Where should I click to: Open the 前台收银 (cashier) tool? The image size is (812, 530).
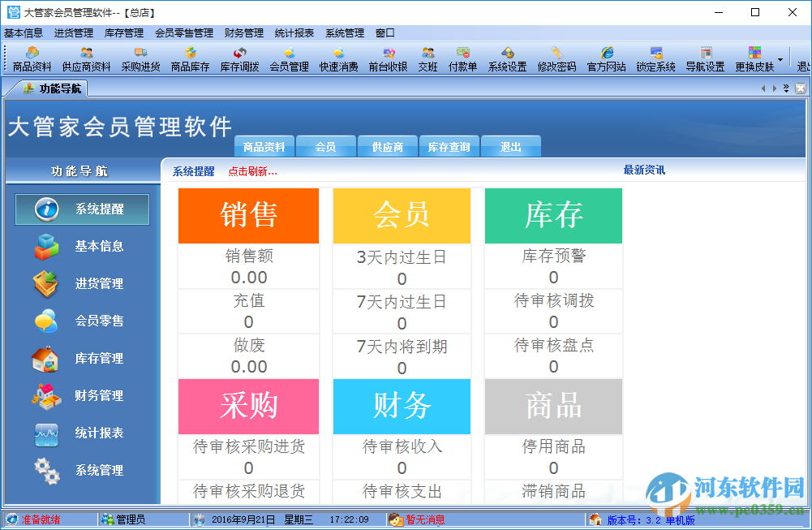tap(388, 58)
